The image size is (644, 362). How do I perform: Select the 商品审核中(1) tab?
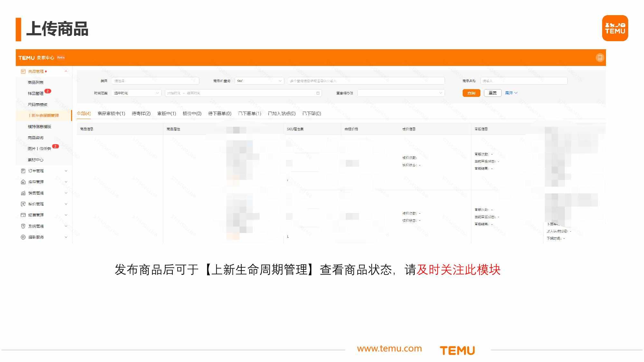tap(111, 113)
